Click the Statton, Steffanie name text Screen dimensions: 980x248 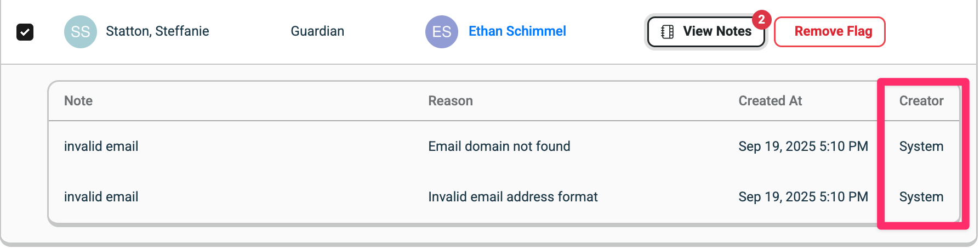157,31
